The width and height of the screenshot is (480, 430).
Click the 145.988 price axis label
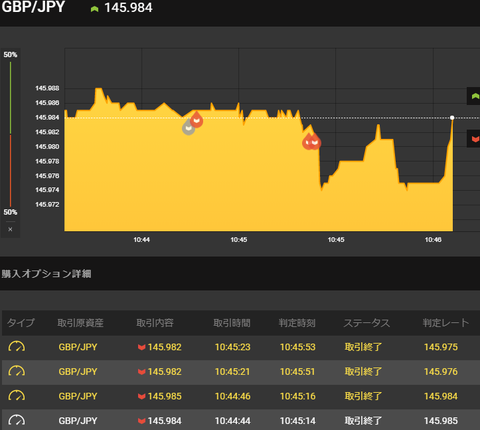(47, 88)
